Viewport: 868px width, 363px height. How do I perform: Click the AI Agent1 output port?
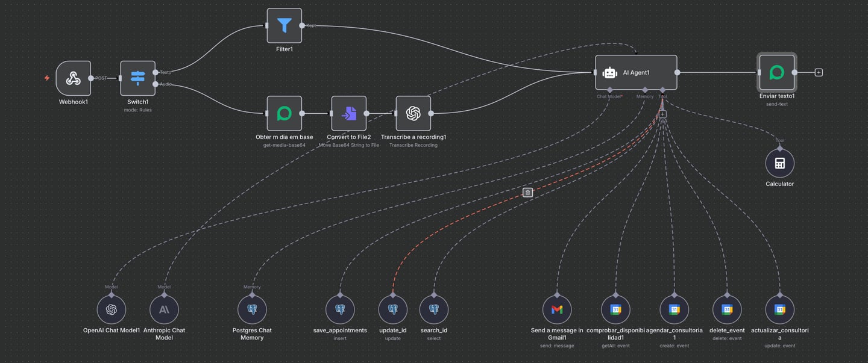tap(677, 72)
